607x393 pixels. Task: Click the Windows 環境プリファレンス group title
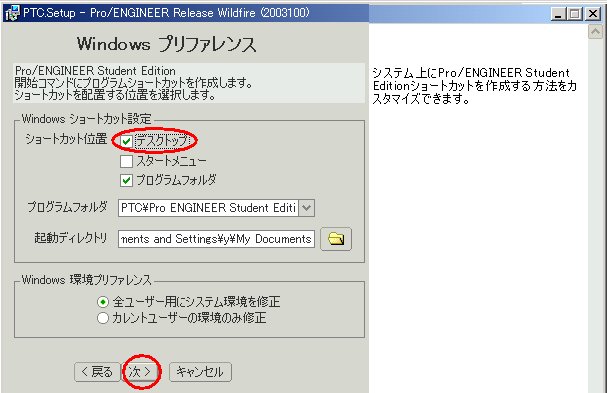click(x=86, y=280)
